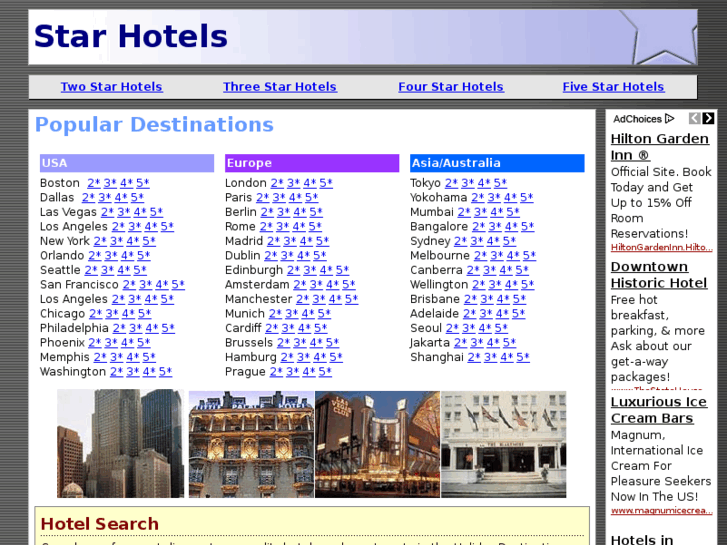
Task: Click the AdChoices triangle icon
Action: click(669, 119)
